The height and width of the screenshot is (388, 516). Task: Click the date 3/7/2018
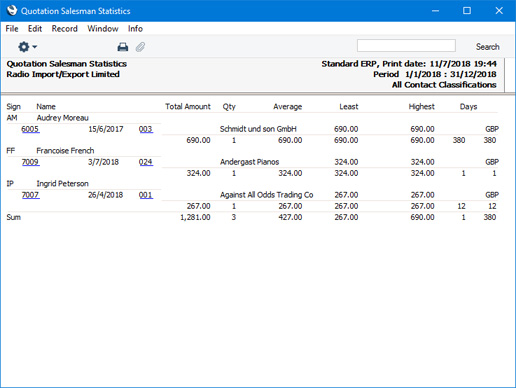103,162
